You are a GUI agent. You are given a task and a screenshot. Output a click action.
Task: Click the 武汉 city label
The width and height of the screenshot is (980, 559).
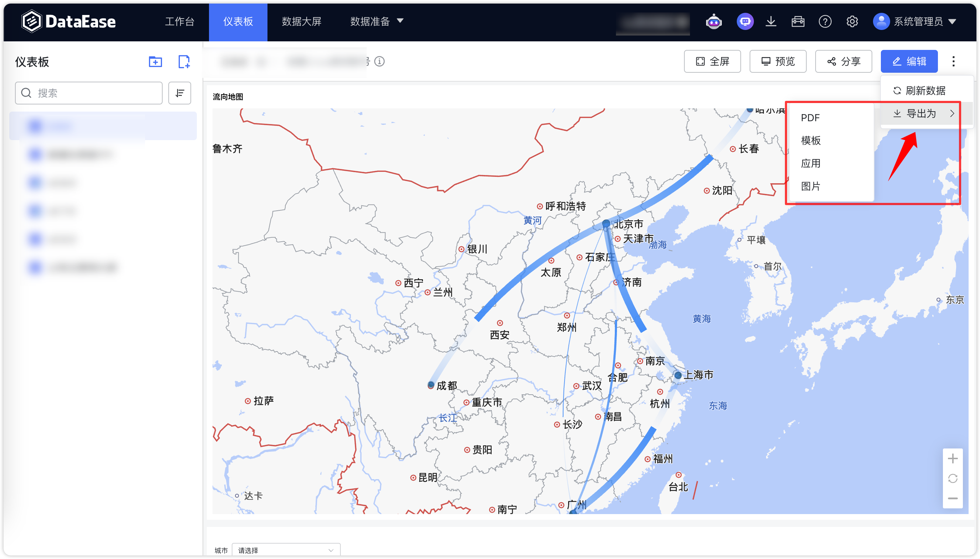pos(592,386)
